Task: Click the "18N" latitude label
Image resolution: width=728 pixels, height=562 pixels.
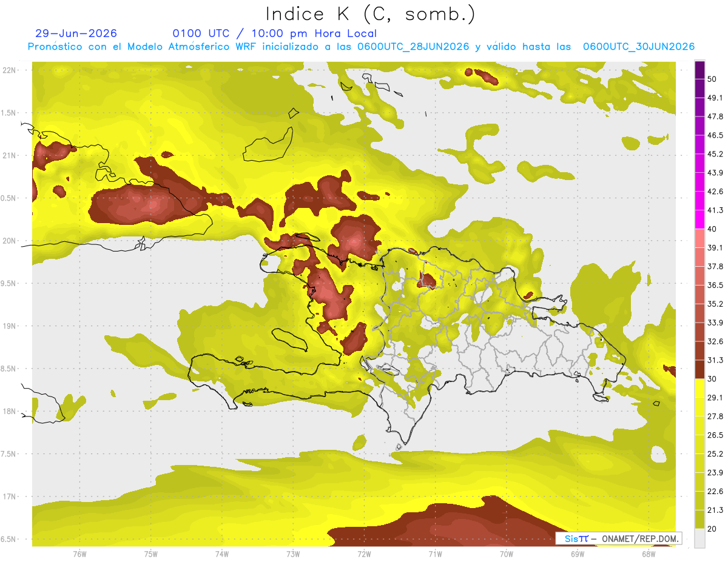Action: (x=9, y=412)
